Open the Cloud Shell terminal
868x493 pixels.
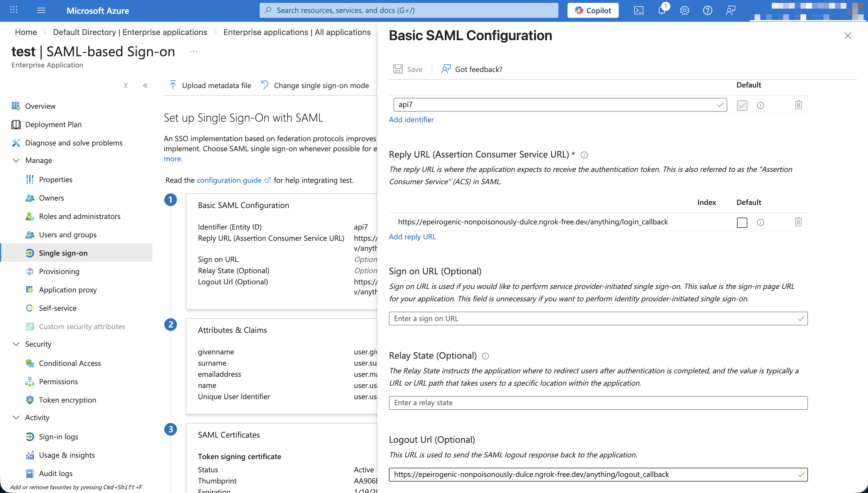coord(639,10)
